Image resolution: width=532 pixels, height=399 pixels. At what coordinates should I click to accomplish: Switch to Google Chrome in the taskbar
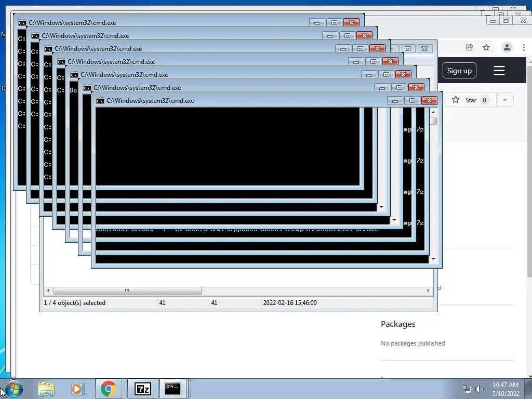tap(108, 389)
